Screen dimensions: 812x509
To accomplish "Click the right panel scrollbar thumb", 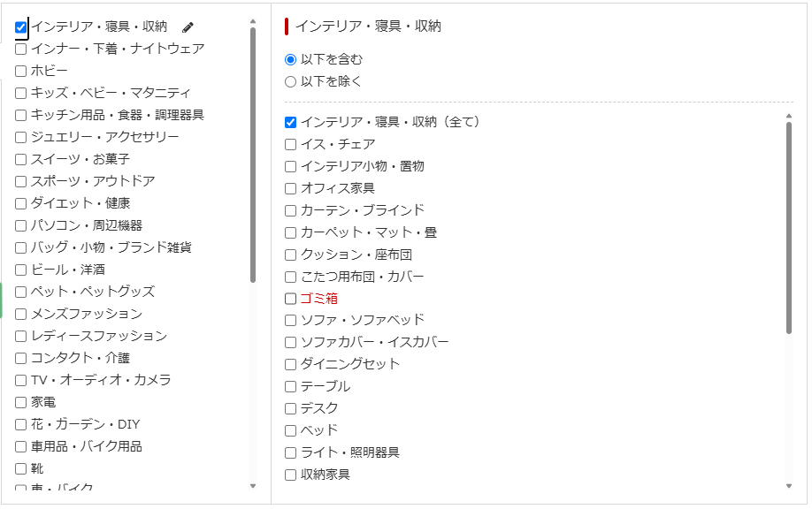I will click(x=789, y=228).
